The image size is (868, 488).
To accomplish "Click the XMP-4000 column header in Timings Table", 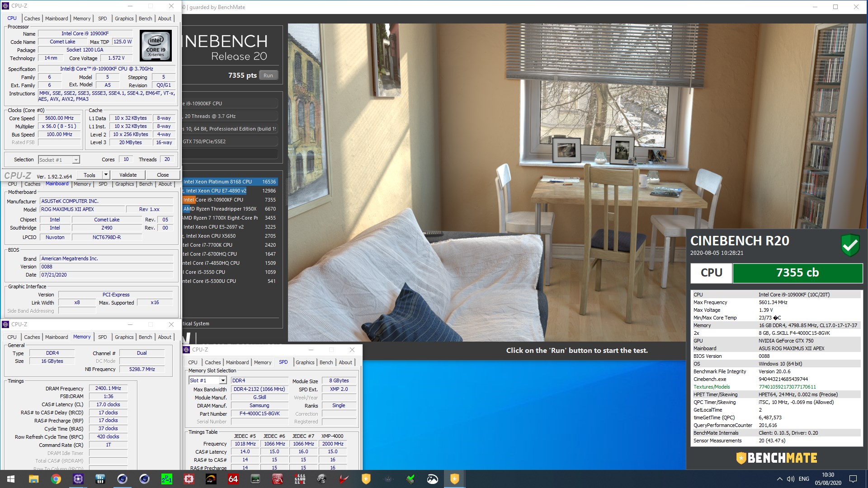I will coord(332,436).
